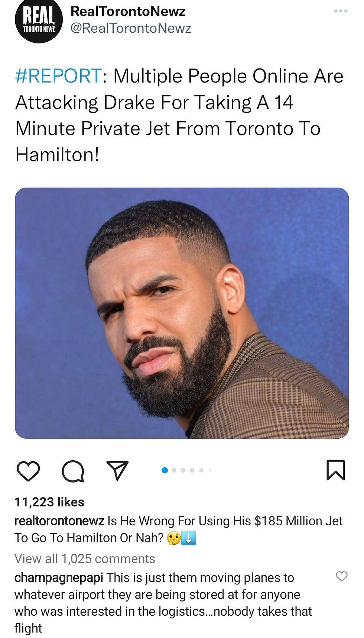
Task: Save the post with the bookmark icon
Action: click(336, 470)
